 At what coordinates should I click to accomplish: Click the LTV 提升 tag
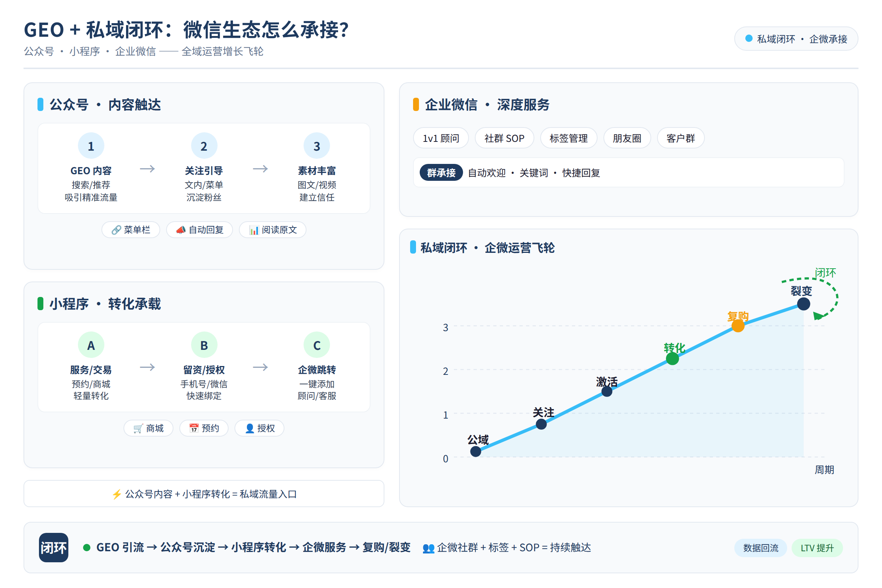click(817, 548)
